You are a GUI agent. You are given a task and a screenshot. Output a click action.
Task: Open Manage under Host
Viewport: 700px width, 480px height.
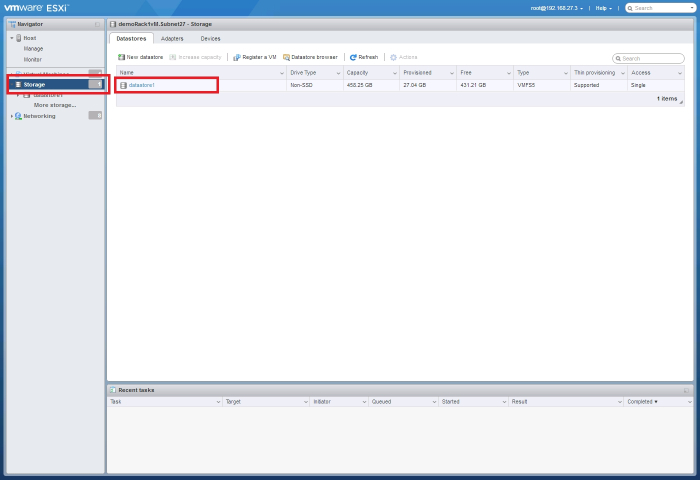pyautogui.click(x=33, y=49)
